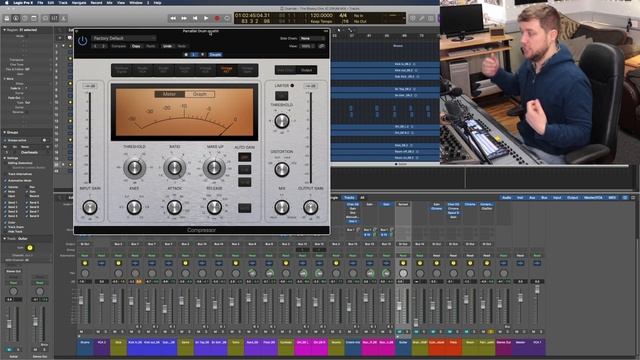Click Undo in the compressor header
This screenshot has height=360, width=640.
(167, 46)
